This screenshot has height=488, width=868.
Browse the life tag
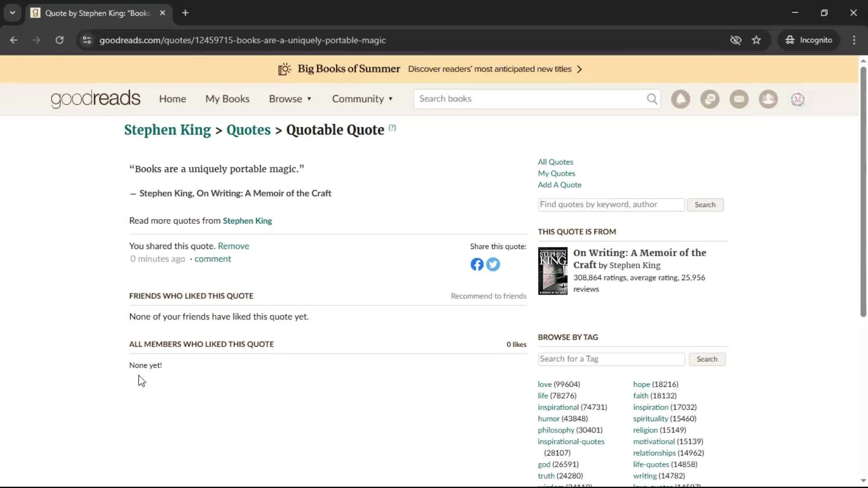pyautogui.click(x=543, y=396)
